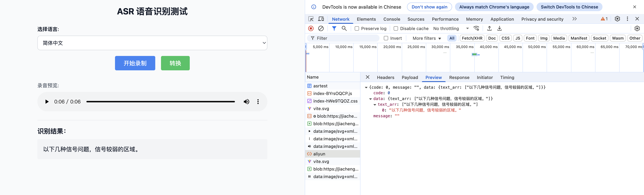Stop recording network log
The height and width of the screenshot is (195, 644).
pyautogui.click(x=311, y=29)
